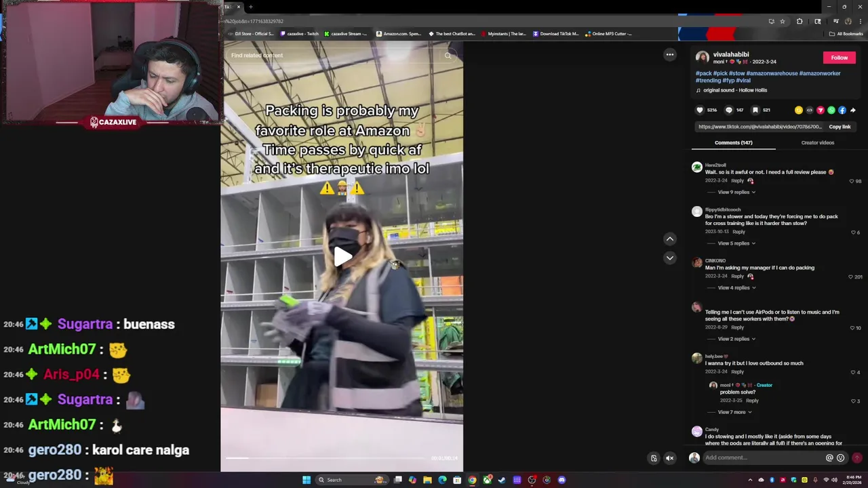This screenshot has height=488, width=868.
Task: Open the Download TikTok bookmark
Action: click(556, 34)
